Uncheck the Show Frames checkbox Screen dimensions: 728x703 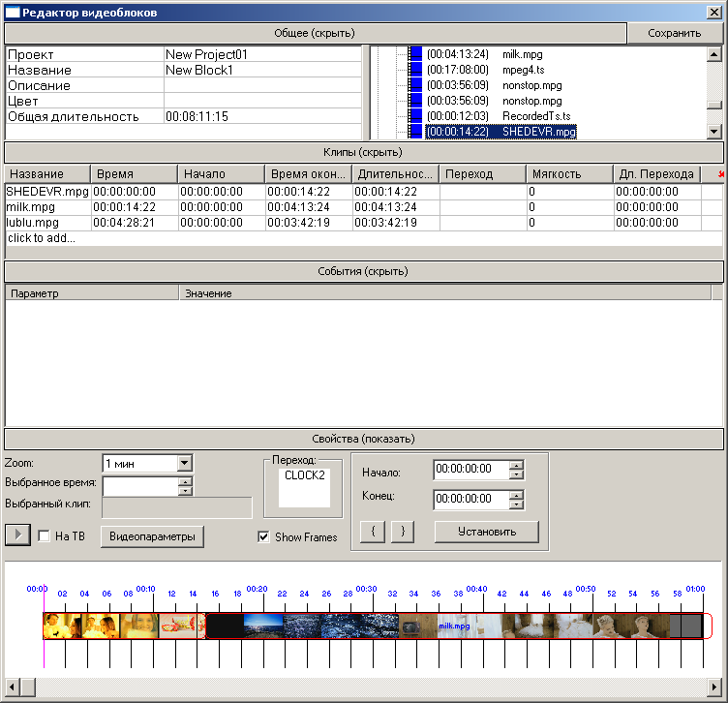[264, 536]
